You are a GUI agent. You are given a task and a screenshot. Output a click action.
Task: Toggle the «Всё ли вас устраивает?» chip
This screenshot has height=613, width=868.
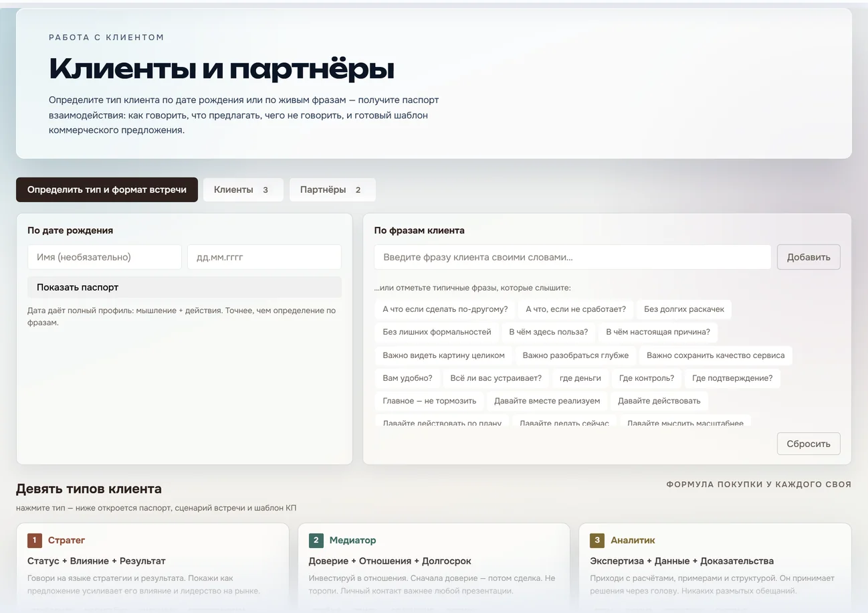coord(496,378)
